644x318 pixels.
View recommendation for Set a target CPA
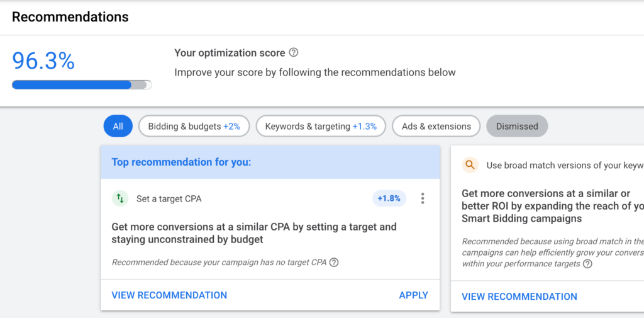(x=169, y=295)
